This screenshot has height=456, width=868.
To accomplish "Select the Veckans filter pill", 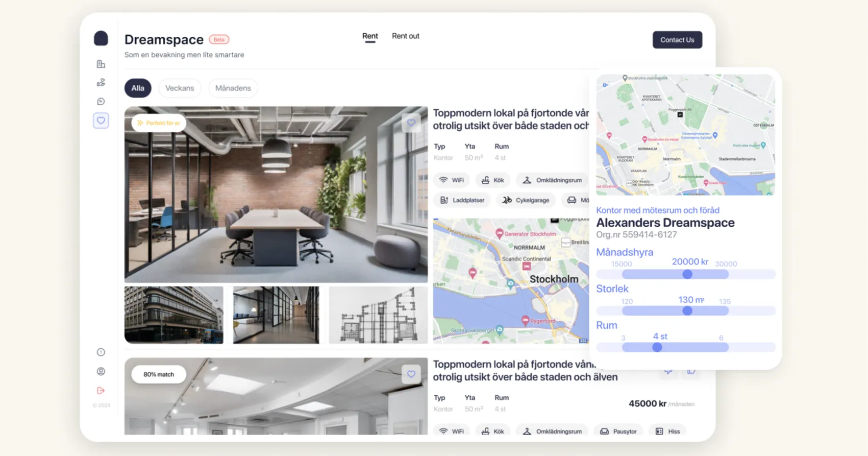I will pos(180,88).
